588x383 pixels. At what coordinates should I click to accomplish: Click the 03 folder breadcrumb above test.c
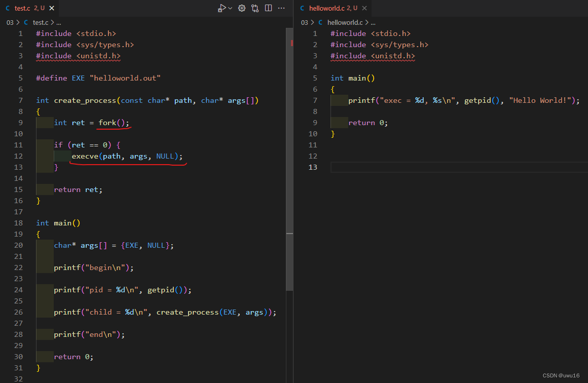10,22
